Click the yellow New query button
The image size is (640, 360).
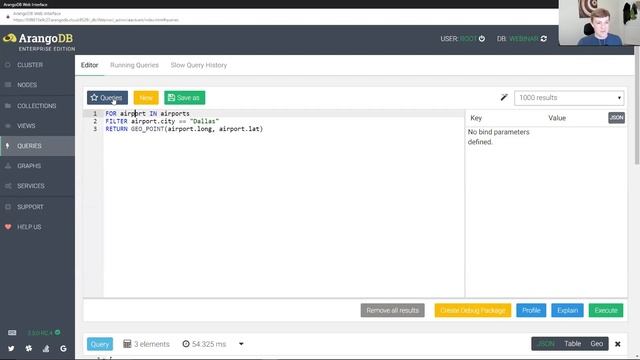[146, 98]
